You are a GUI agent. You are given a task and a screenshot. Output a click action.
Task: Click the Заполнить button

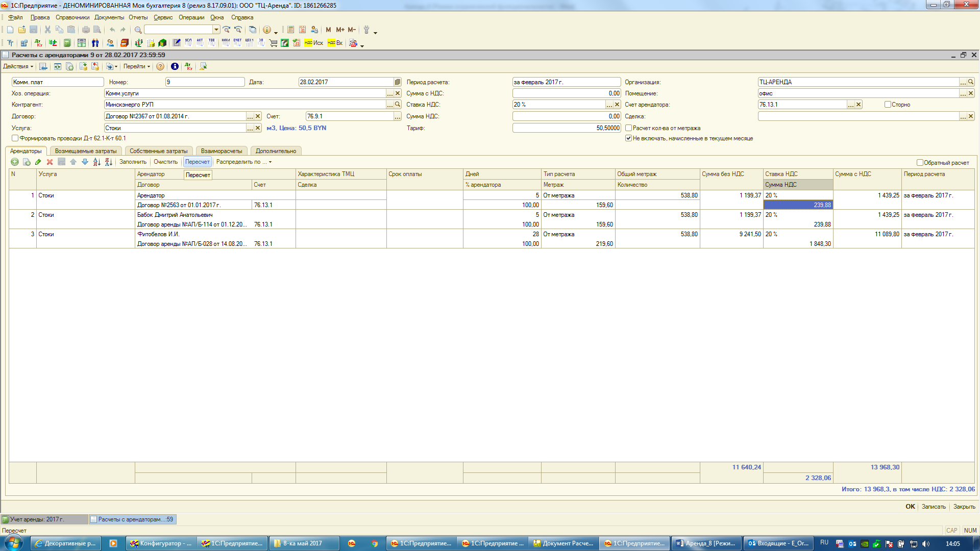coord(133,162)
